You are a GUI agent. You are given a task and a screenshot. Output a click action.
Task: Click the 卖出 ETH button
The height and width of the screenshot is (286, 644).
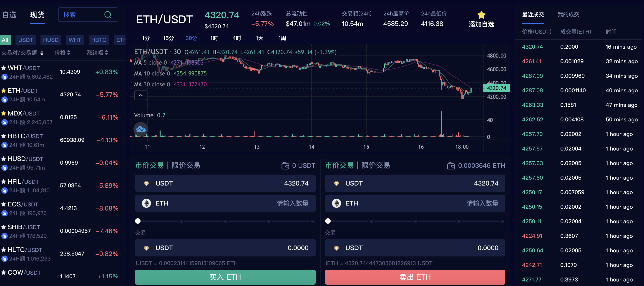(415, 277)
